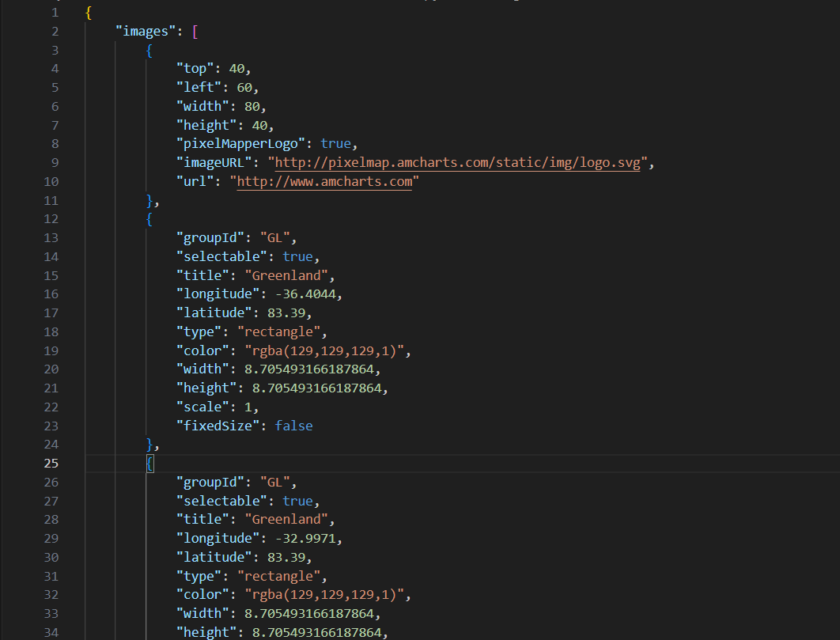The image size is (840, 640).
Task: Click the opening curly brace on line 1
Action: click(89, 13)
